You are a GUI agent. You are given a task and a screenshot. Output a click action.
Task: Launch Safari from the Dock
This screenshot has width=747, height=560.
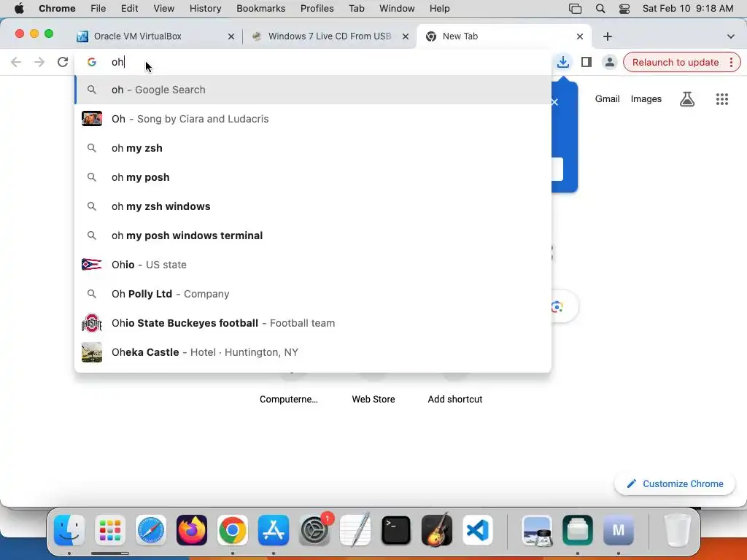click(x=151, y=530)
